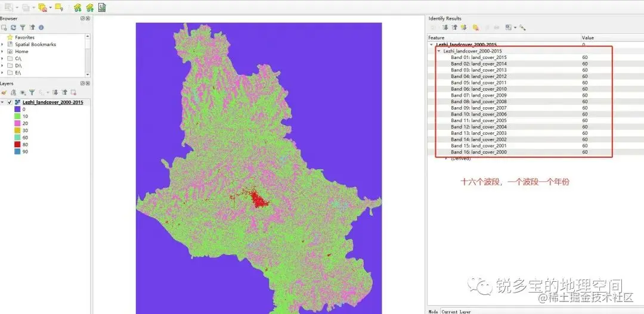Click the first green Python plugin icon
This screenshot has width=644, height=314.
click(77, 7)
